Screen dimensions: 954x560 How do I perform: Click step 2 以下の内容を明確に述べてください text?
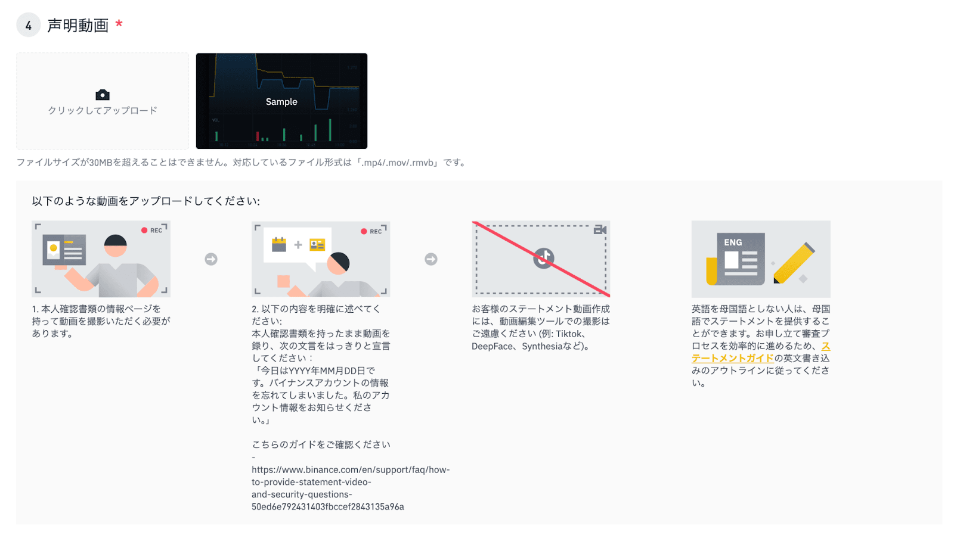(x=316, y=315)
